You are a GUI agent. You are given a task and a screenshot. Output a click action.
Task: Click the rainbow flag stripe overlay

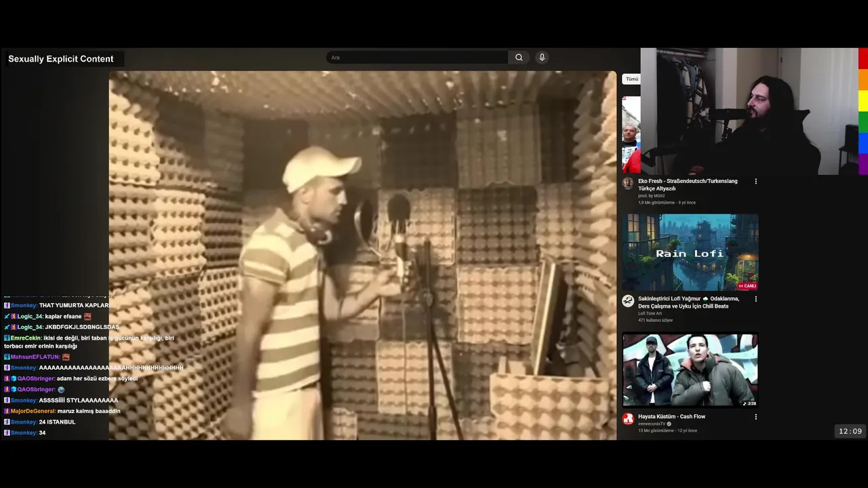point(863,111)
